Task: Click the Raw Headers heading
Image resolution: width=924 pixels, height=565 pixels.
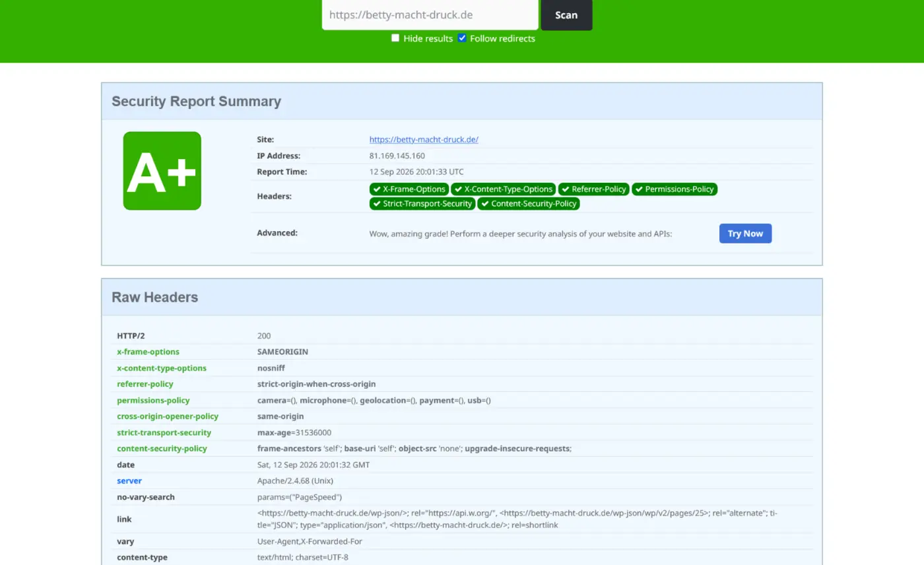Action: coord(154,297)
